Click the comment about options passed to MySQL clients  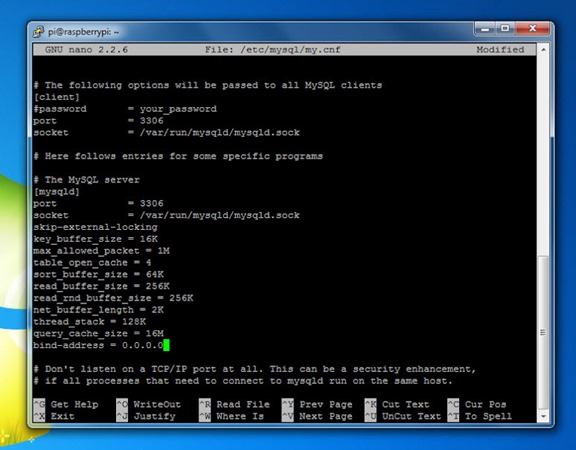(208, 85)
